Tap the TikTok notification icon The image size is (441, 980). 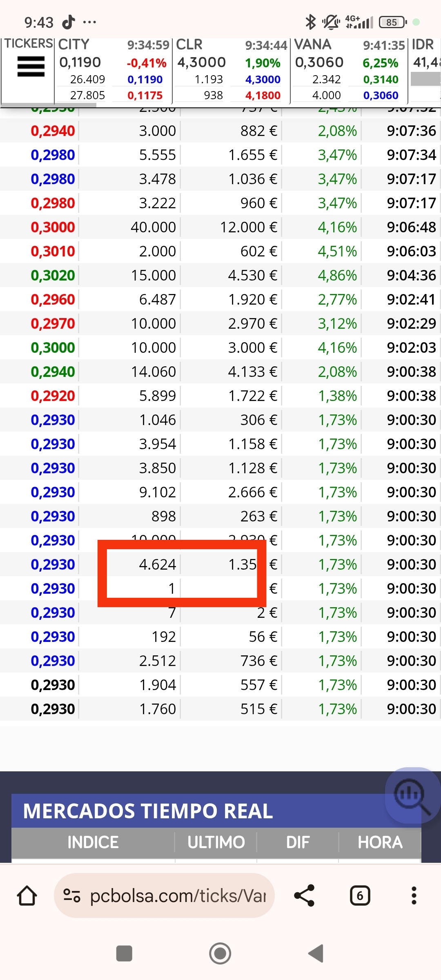[x=69, y=22]
